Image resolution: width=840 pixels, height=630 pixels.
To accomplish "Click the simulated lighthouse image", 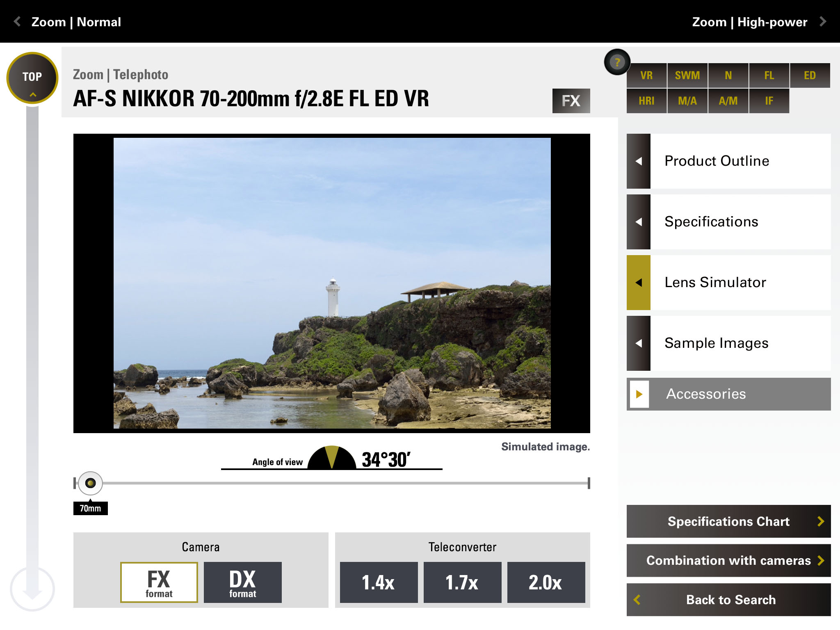I will coord(332,283).
